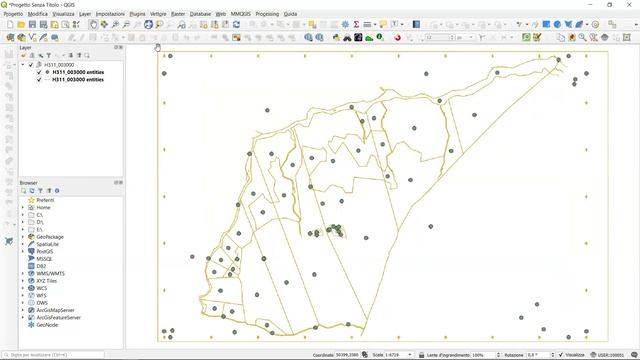Image resolution: width=640 pixels, height=360 pixels.
Task: Open the messages log icon
Action: [634, 355]
